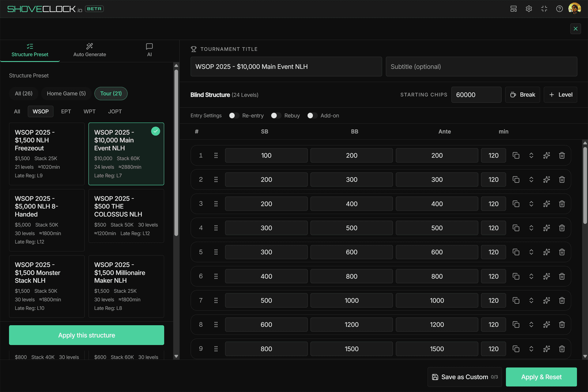Click sparkle AI icon on level 1
Image resolution: width=588 pixels, height=392 pixels.
click(547, 156)
